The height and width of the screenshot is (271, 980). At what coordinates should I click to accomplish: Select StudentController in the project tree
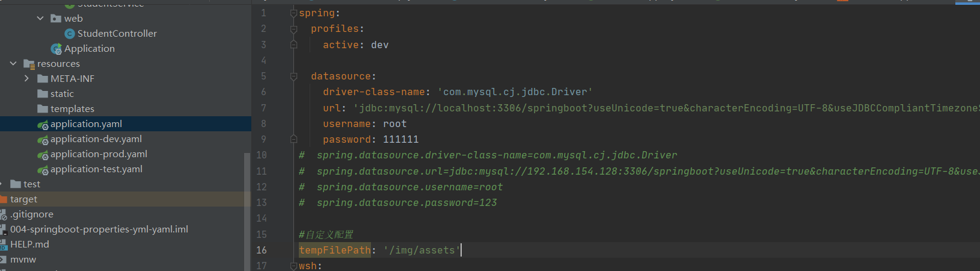click(x=117, y=34)
